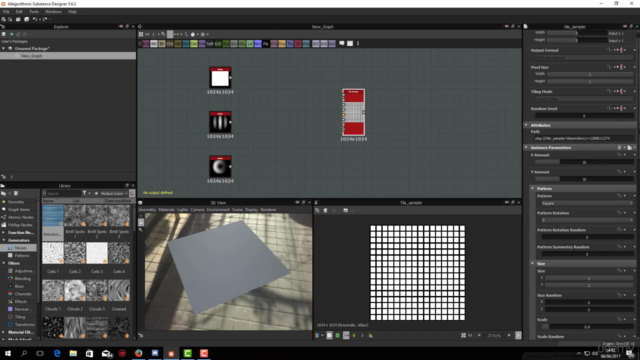
Task: Click the zoom magnifier icon in graph toolbar
Action: coord(163,34)
